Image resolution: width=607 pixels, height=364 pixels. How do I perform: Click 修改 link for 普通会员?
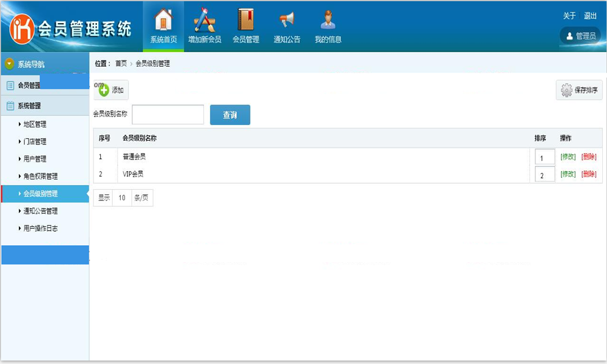point(568,157)
